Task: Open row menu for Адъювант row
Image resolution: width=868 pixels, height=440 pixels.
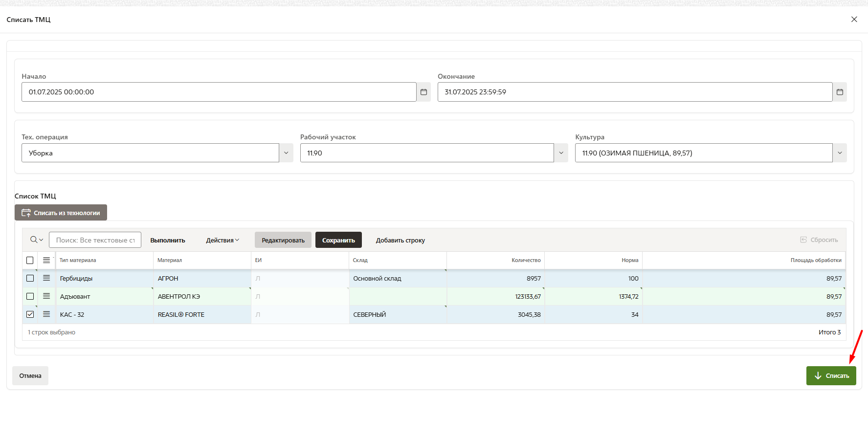Action: (46, 296)
